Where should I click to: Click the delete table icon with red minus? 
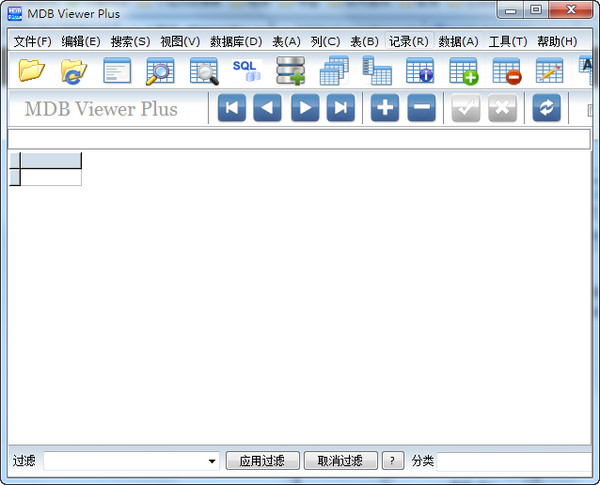point(507,70)
